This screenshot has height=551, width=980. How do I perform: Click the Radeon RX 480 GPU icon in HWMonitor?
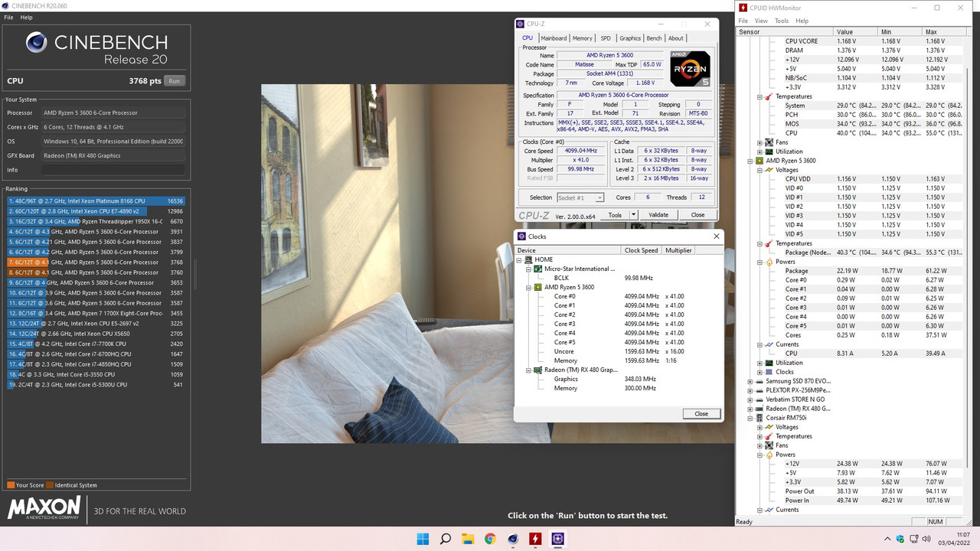click(759, 409)
